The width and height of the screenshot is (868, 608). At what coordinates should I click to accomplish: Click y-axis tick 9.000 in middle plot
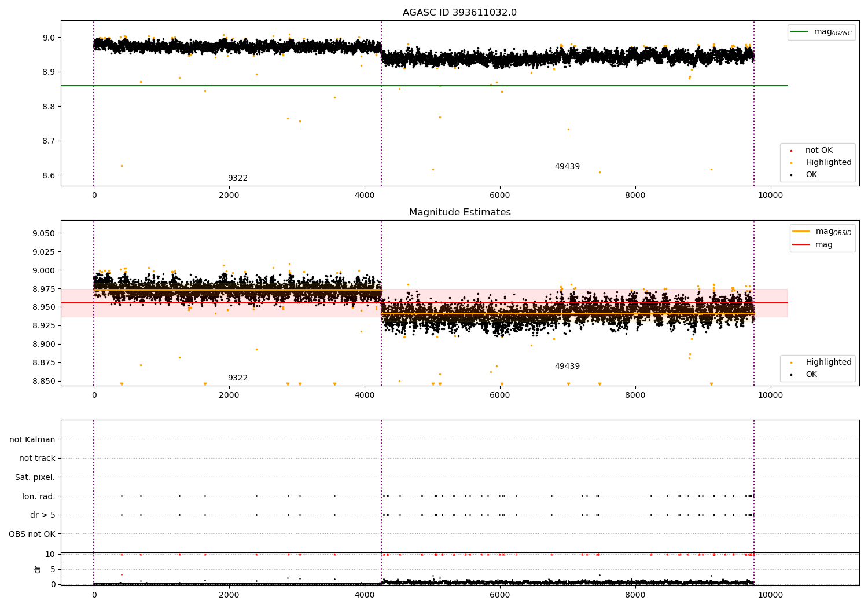pyautogui.click(x=43, y=270)
